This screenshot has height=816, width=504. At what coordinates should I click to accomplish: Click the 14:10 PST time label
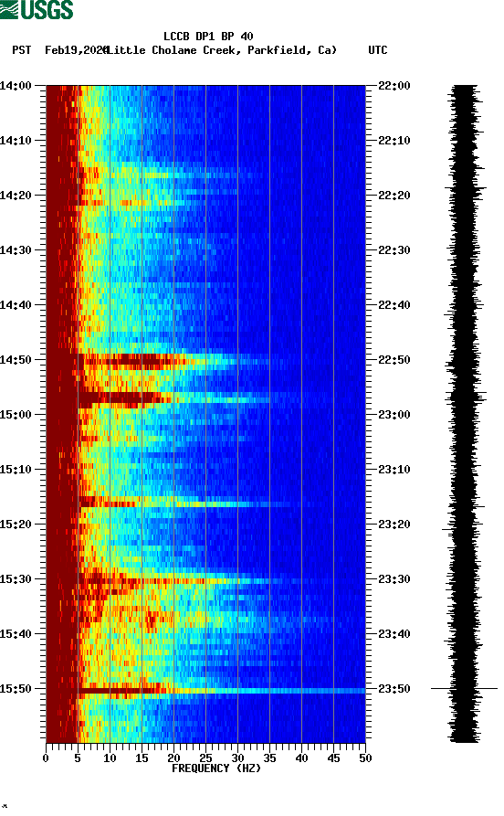point(16,141)
